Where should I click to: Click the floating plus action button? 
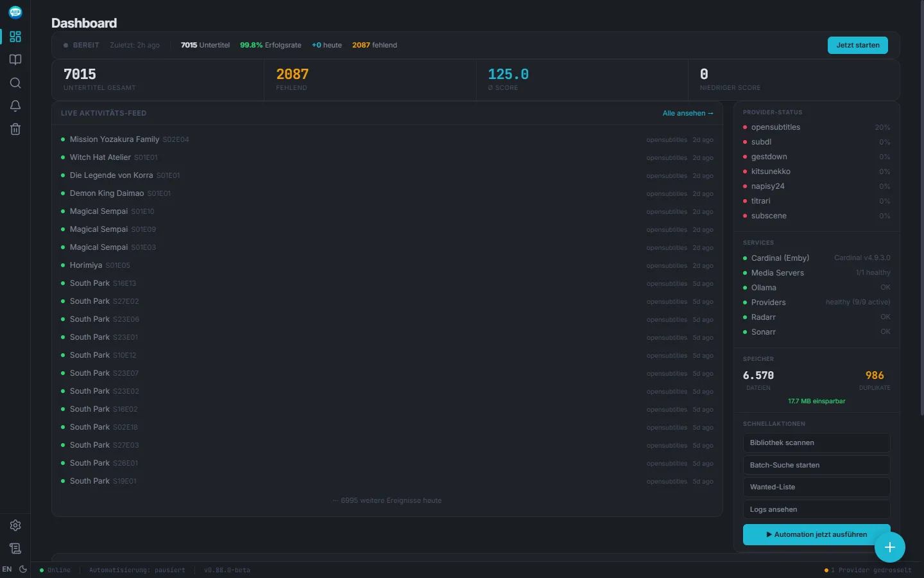[889, 547]
